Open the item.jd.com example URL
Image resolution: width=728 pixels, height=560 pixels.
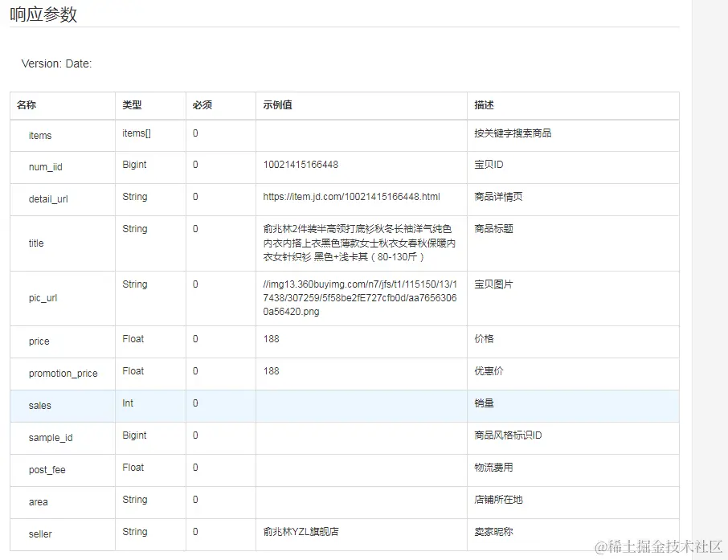[351, 196]
